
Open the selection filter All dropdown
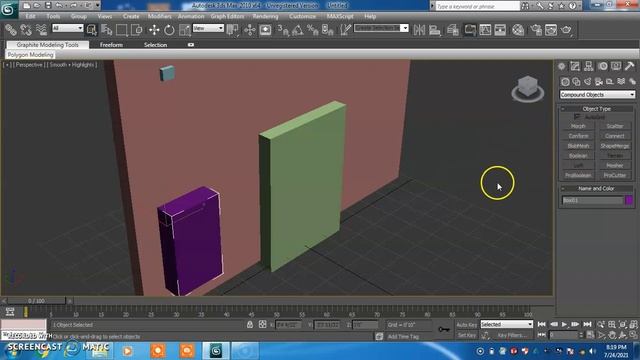point(68,28)
